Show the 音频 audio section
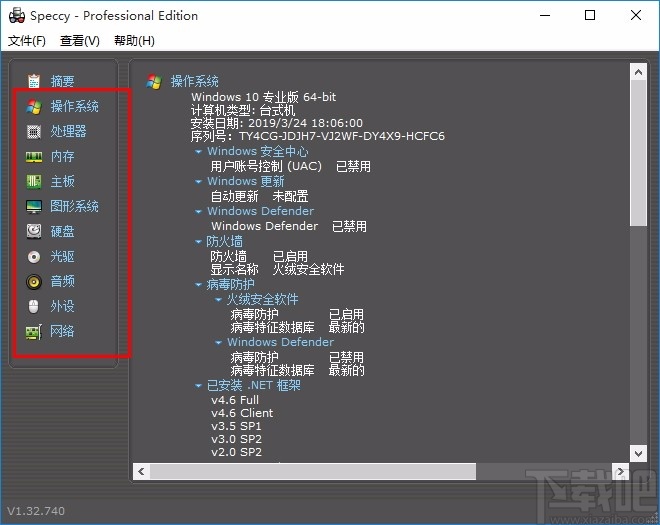 (62, 281)
